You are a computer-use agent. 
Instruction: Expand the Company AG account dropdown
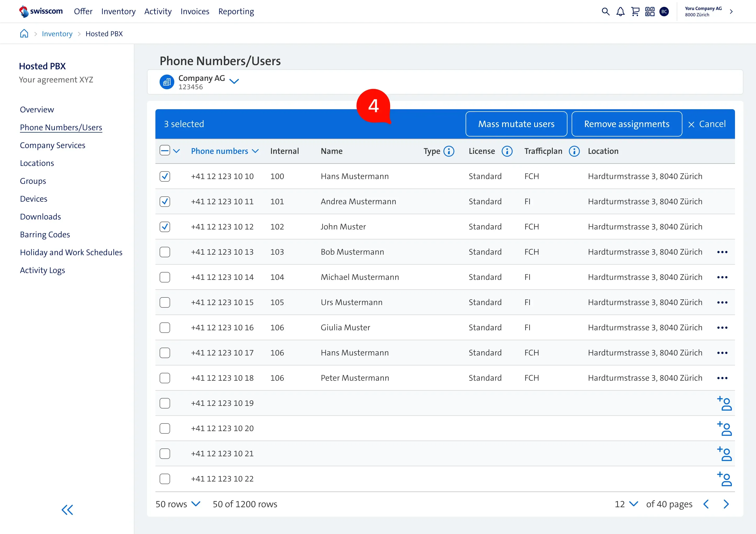234,81
